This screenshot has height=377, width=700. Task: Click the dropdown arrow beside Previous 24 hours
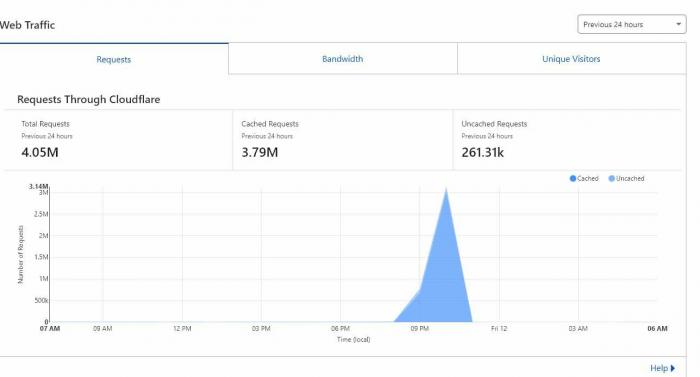pyautogui.click(x=678, y=24)
